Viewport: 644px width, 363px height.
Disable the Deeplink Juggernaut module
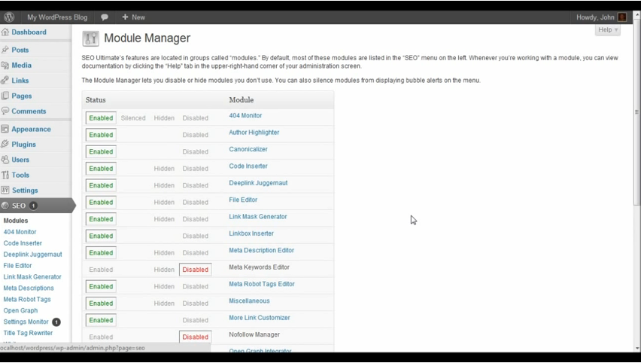pos(195,185)
